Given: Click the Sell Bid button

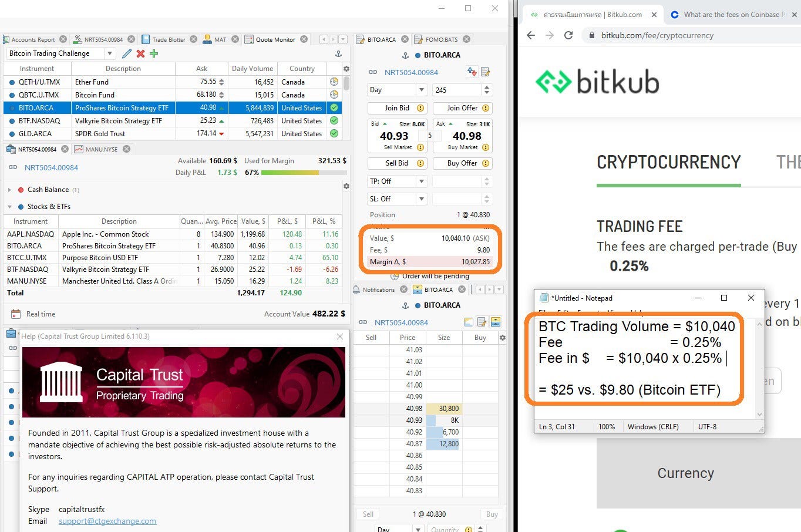Looking at the screenshot, I should (x=397, y=163).
